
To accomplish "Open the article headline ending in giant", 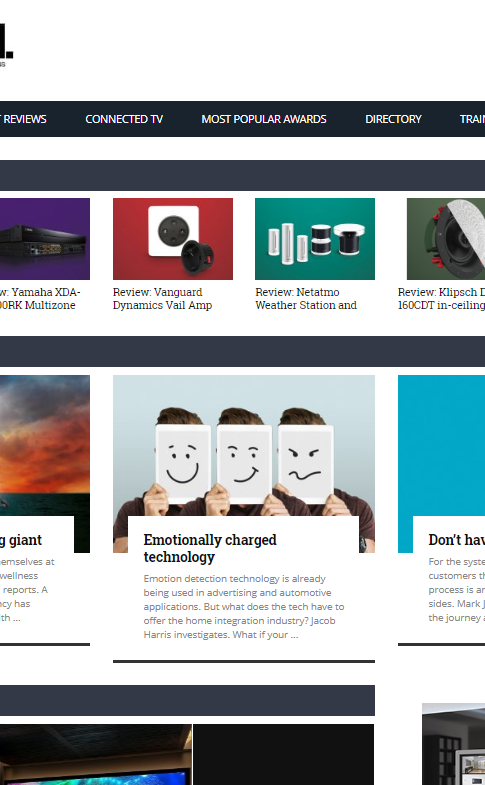I will pyautogui.click(x=21, y=540).
